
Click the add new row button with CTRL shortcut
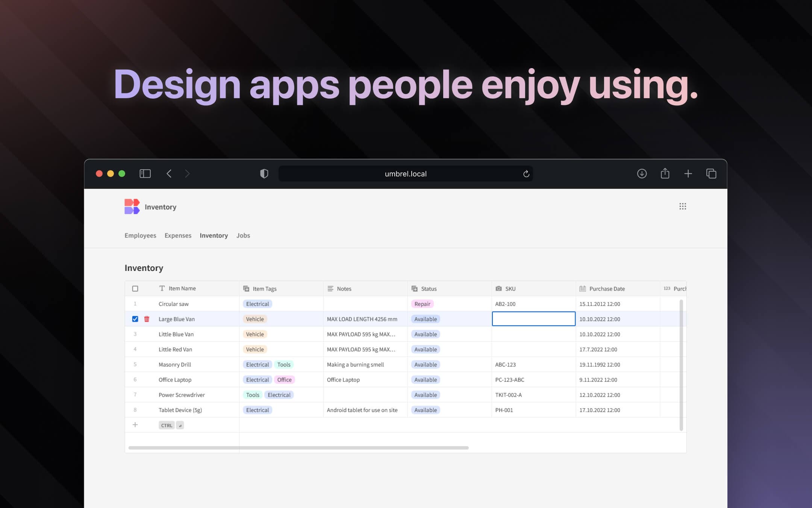pyautogui.click(x=135, y=424)
